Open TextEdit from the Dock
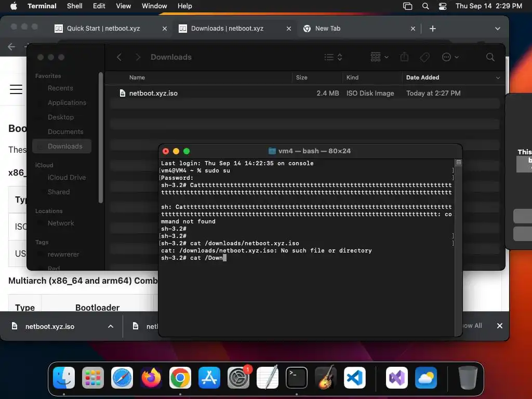This screenshot has height=399, width=532. 268,378
